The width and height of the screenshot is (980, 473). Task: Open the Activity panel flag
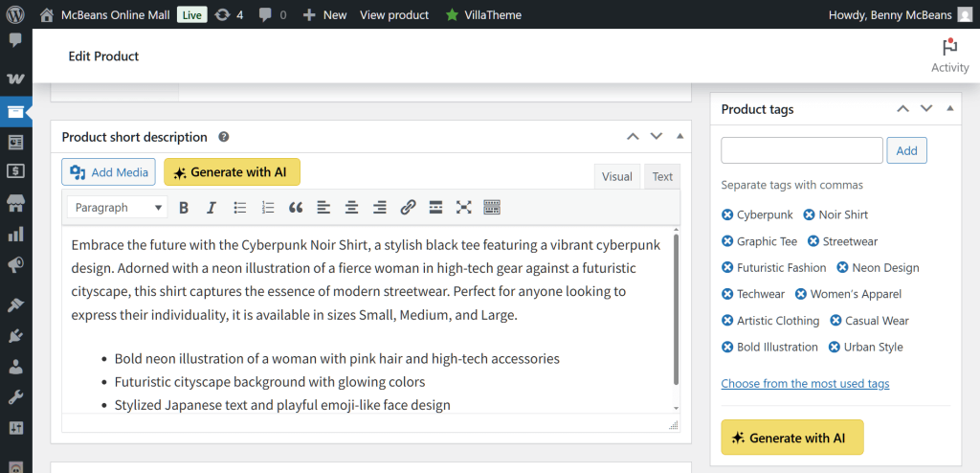(x=950, y=56)
